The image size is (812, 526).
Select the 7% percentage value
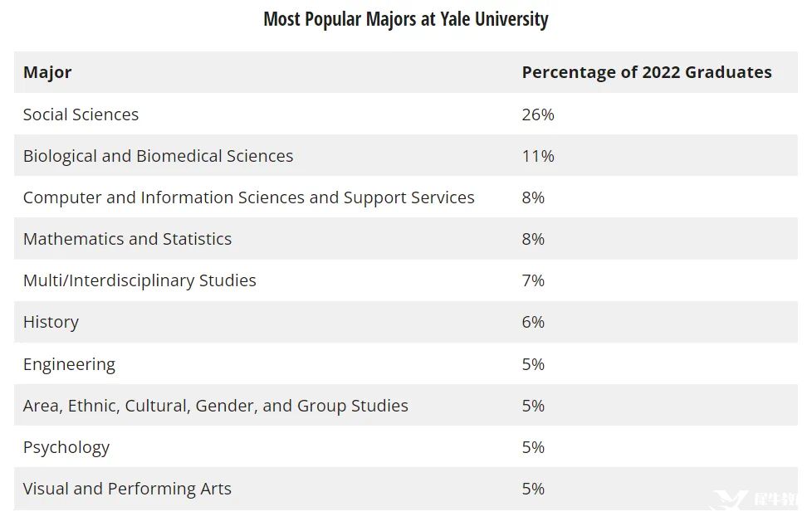coord(533,280)
